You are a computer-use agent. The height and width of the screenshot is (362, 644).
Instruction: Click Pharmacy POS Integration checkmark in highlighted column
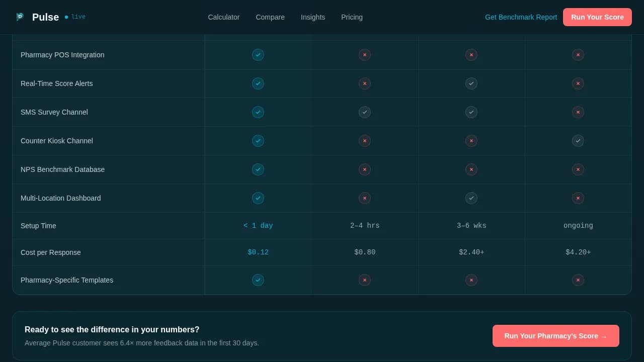pyautogui.click(x=258, y=55)
